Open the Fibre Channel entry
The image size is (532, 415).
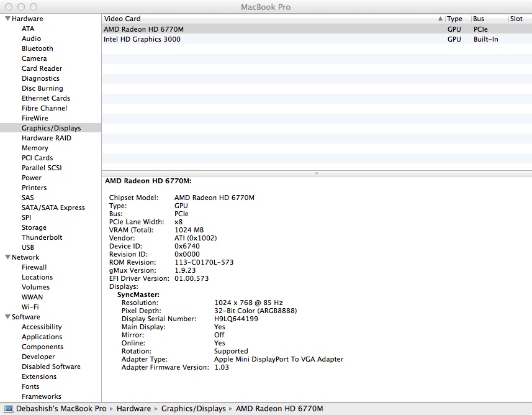point(45,108)
